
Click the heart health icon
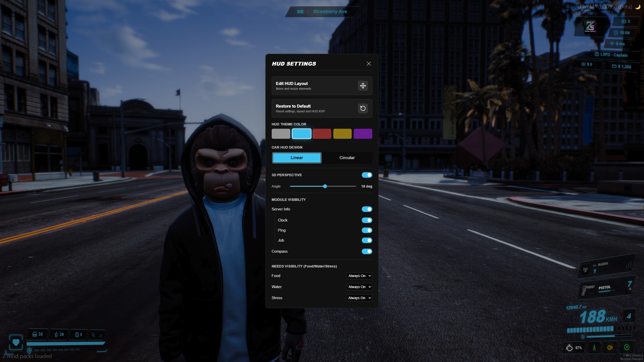[16, 342]
